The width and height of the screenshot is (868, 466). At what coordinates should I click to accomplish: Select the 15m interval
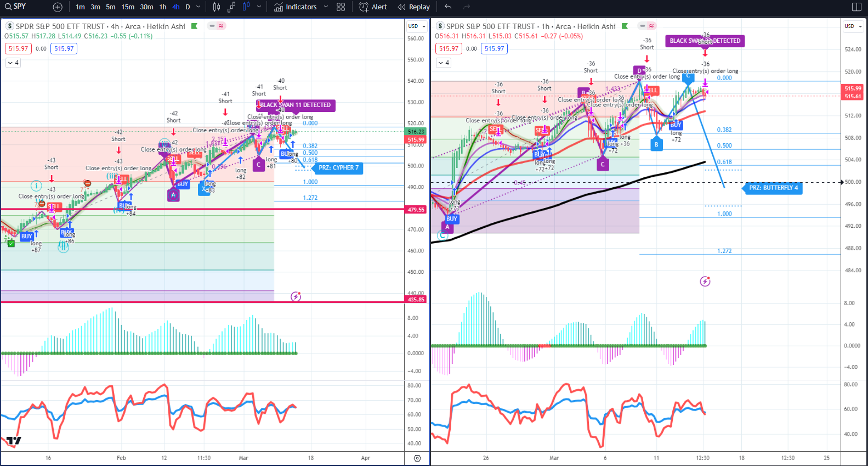128,7
